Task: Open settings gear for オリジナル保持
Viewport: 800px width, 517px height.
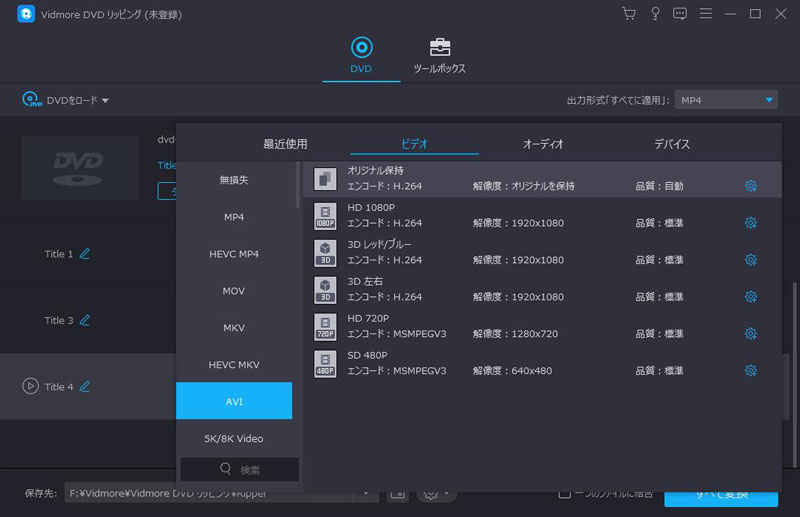Action: click(751, 186)
